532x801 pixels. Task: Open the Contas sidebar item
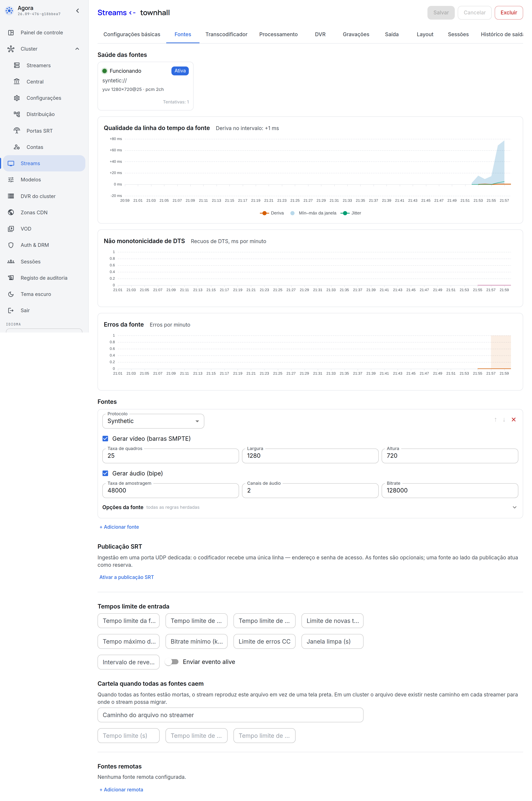(x=44, y=147)
